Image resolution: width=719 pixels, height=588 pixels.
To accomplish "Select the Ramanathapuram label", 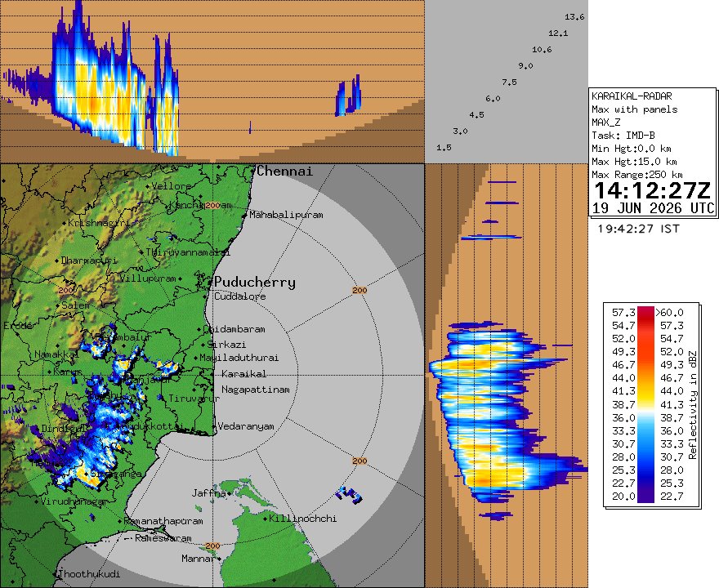I will [163, 521].
